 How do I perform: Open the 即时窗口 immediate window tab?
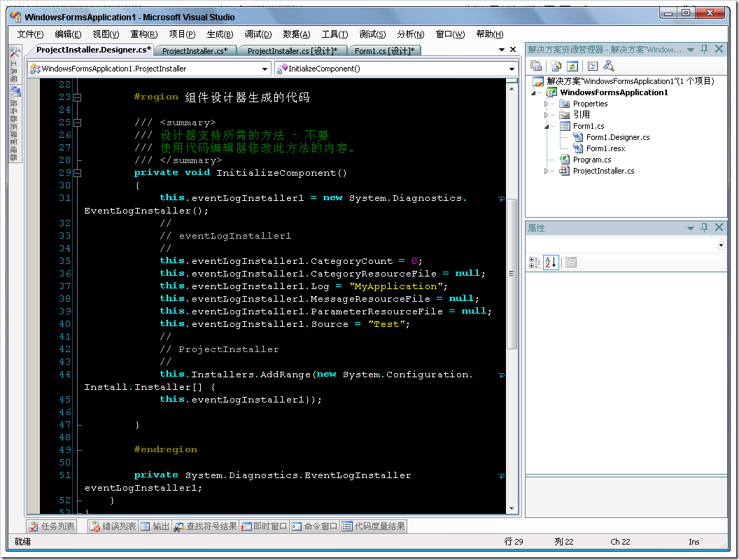[264, 526]
